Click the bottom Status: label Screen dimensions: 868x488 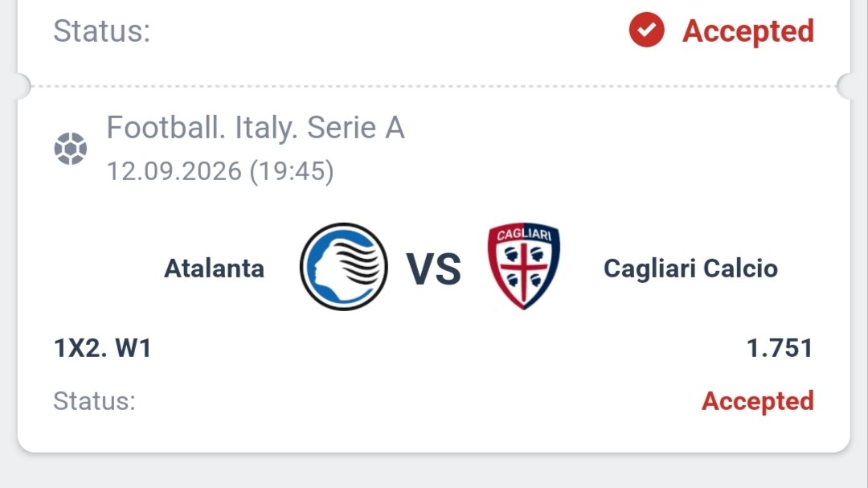click(x=94, y=401)
